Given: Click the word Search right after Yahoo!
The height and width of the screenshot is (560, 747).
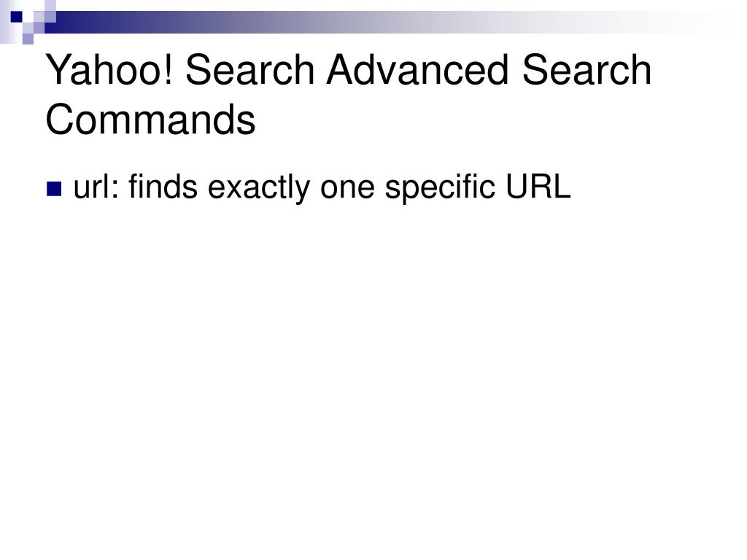Looking at the screenshot, I should [x=249, y=69].
